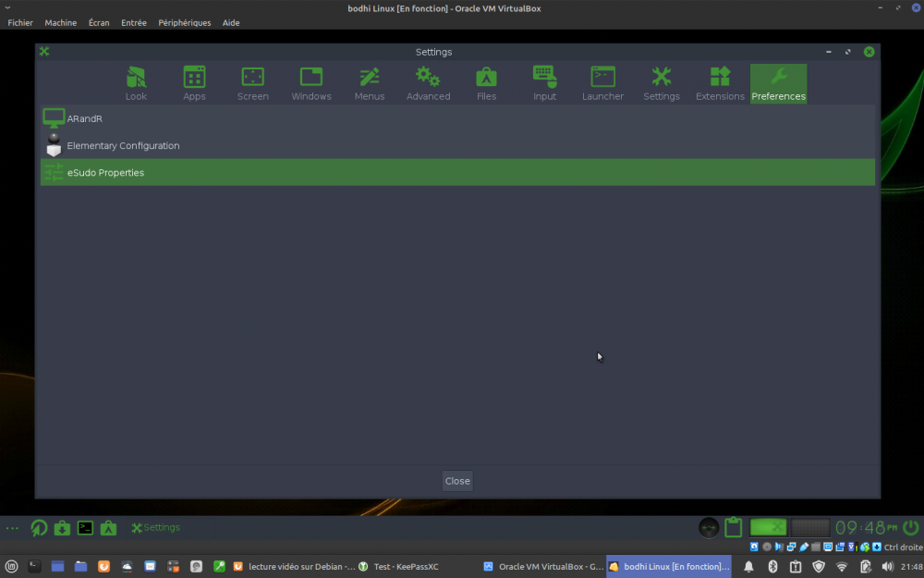Open the Screen settings category
This screenshot has width=924, height=578.
tap(252, 83)
